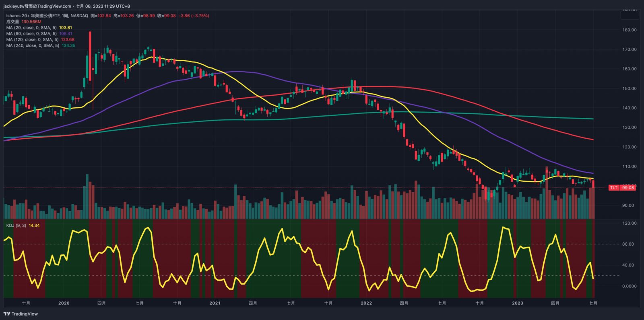Click the KDJ value 14.34 in legend
Image resolution: width=644 pixels, height=320 pixels.
click(x=34, y=226)
